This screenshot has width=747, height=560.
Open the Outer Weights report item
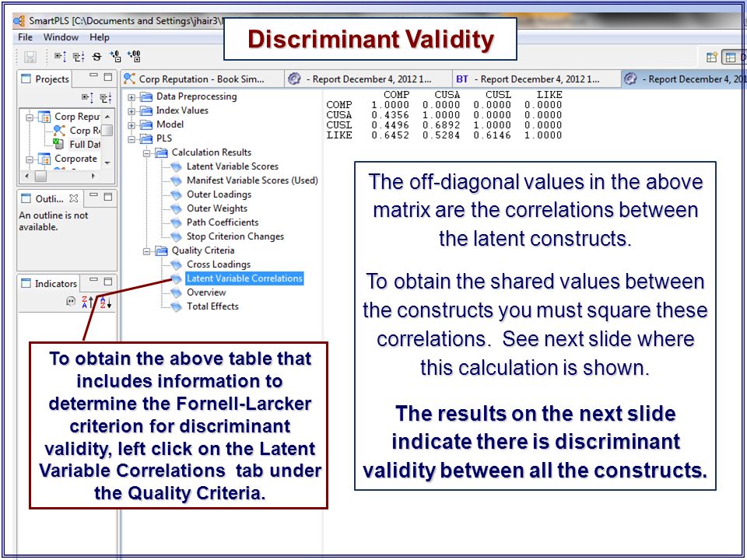(217, 208)
